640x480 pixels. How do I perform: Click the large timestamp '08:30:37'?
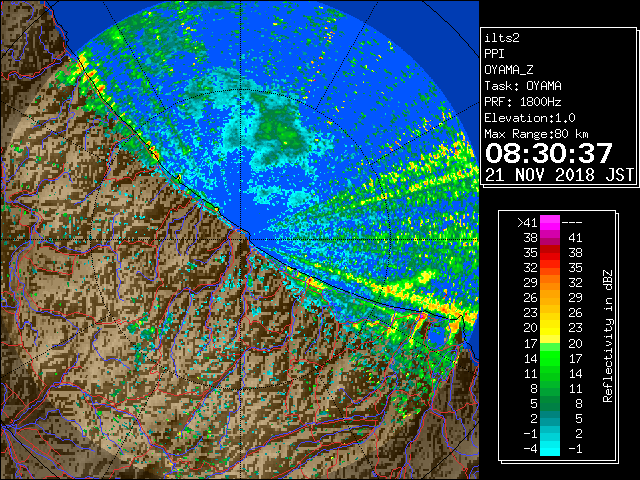[x=549, y=153]
